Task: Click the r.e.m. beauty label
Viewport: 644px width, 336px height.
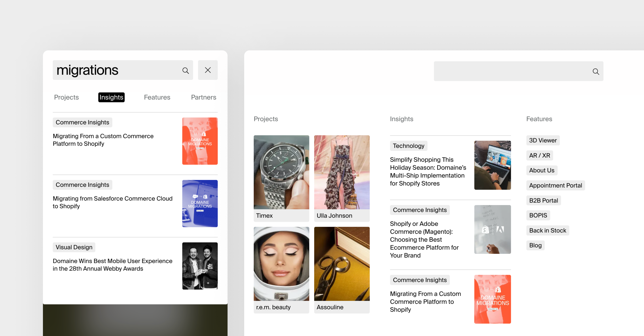Action: pos(273,307)
